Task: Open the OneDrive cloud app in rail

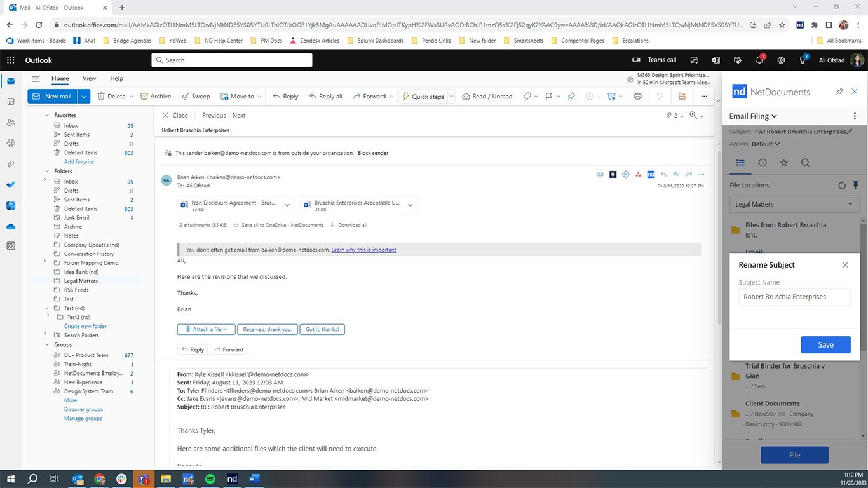Action: [x=11, y=226]
